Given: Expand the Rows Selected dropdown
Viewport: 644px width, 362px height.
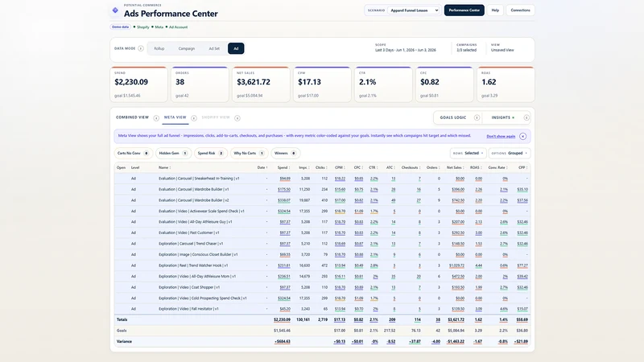Looking at the screenshot, I should click(469, 153).
